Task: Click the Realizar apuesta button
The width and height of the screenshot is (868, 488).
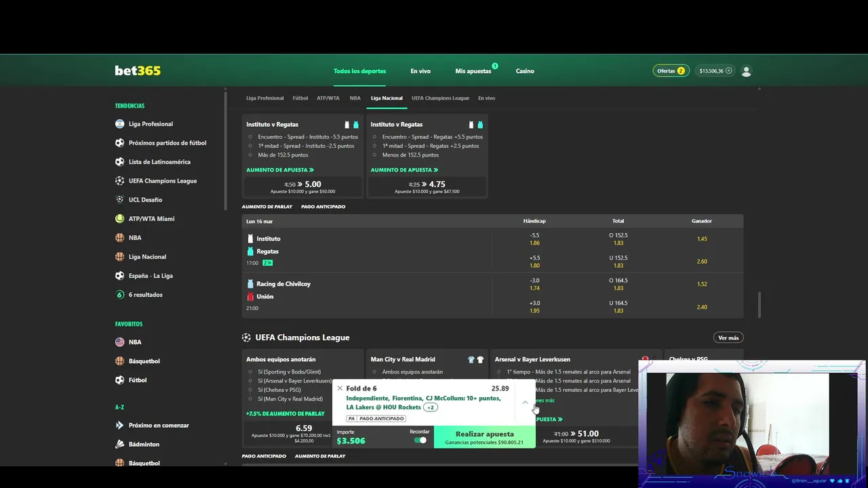Action: pyautogui.click(x=484, y=437)
